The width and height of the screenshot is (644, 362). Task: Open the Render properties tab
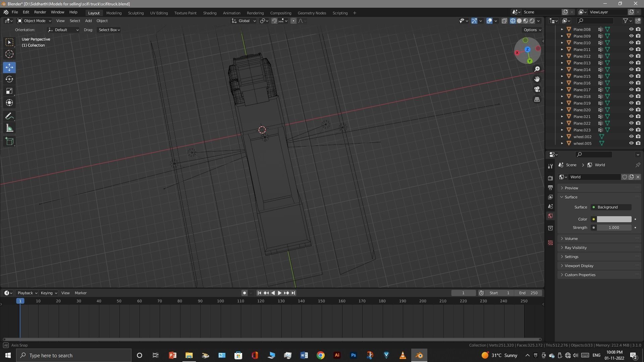tap(550, 178)
